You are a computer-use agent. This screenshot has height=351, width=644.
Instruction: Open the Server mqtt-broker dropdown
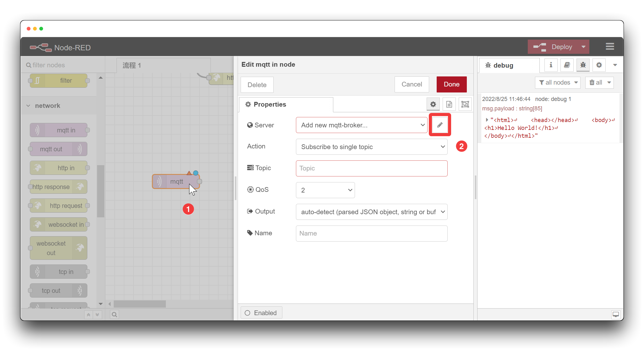(362, 125)
